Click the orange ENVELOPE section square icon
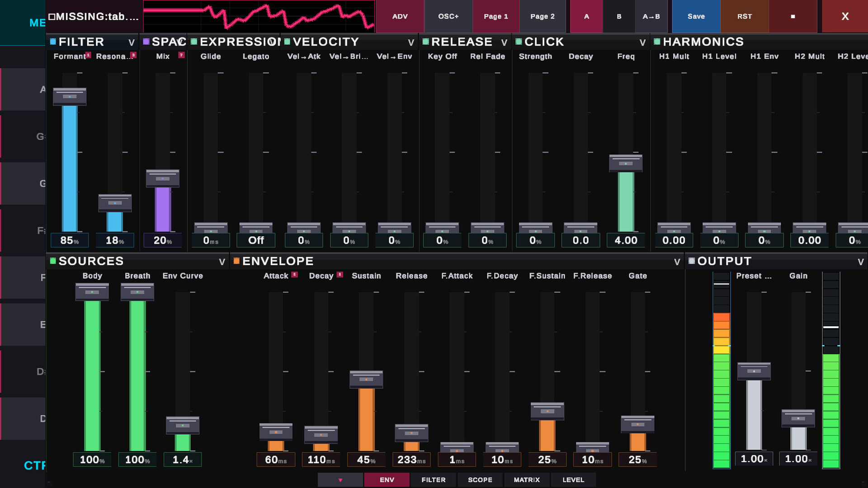 236,261
